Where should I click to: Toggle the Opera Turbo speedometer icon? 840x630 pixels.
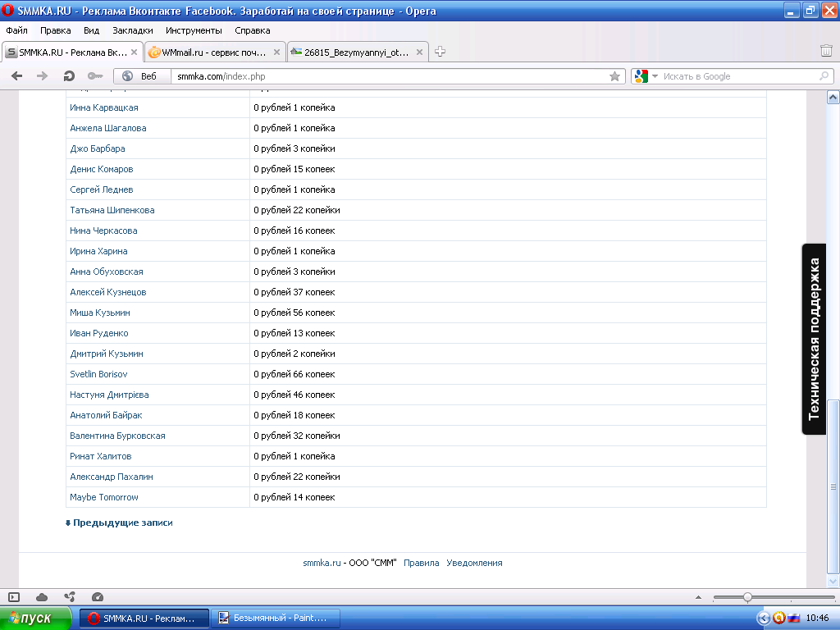click(x=97, y=597)
